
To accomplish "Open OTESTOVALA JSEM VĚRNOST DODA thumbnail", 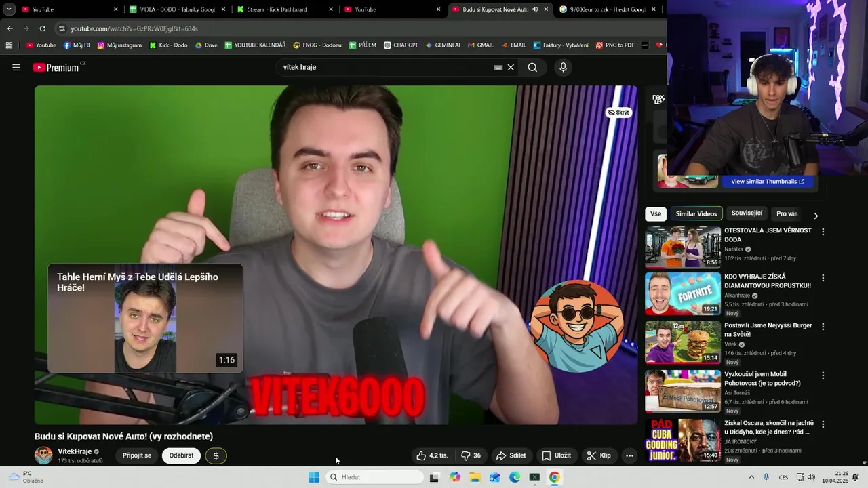I will [x=683, y=247].
